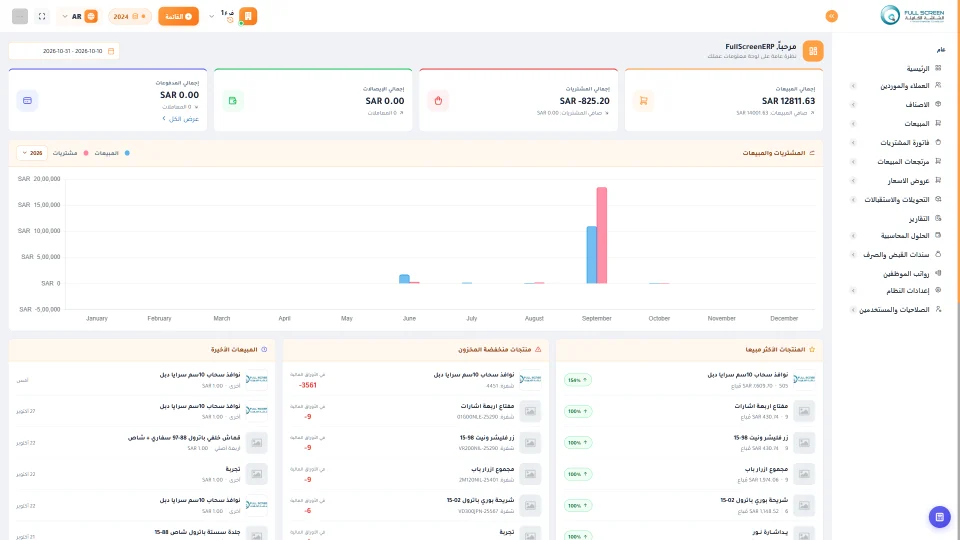Click قماش خلفي باترول in recent sales

[x=184, y=438]
